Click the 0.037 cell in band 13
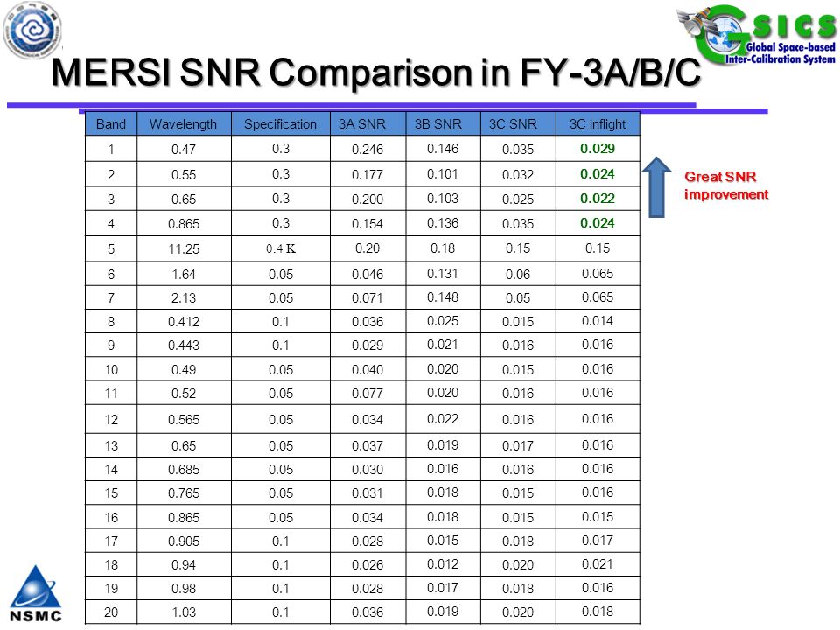Image resolution: width=840 pixels, height=630 pixels. (367, 446)
